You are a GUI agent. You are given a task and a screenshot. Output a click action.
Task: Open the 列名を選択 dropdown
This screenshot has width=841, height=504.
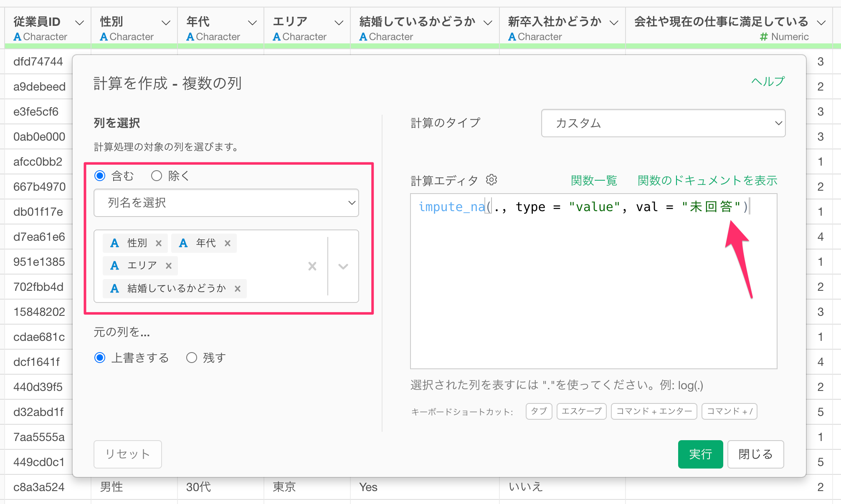coord(226,203)
